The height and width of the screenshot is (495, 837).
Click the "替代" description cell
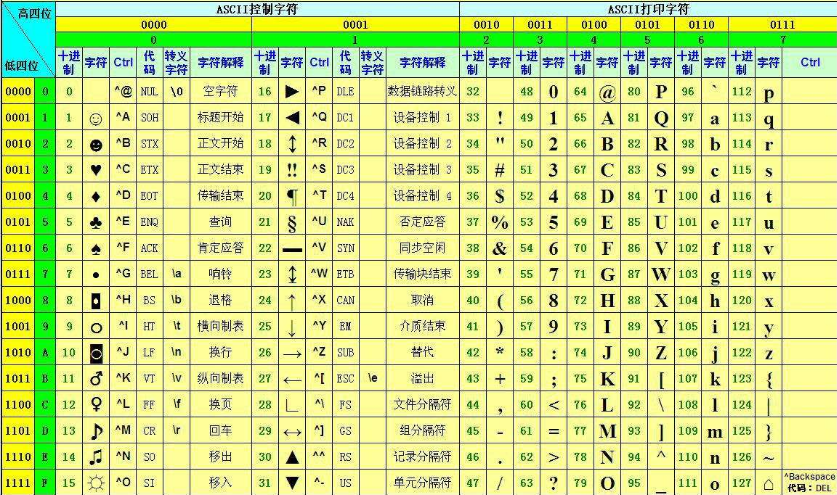pos(422,352)
